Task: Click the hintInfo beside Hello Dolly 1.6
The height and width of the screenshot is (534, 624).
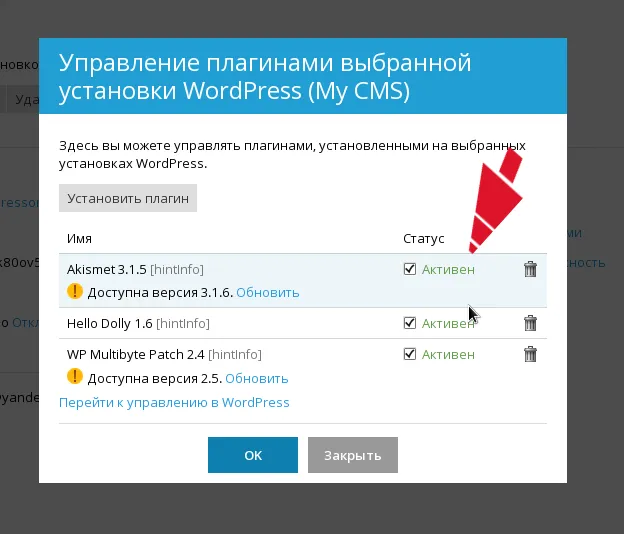Action: pyautogui.click(x=183, y=324)
